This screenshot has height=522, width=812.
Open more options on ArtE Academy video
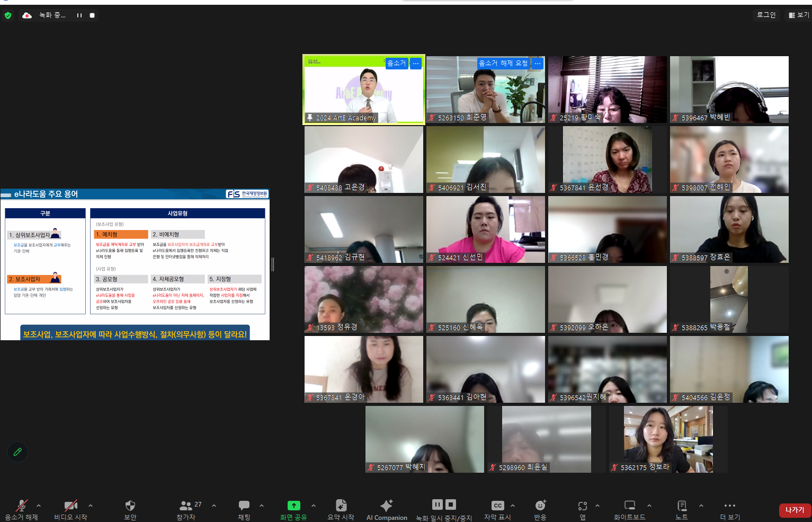(416, 63)
